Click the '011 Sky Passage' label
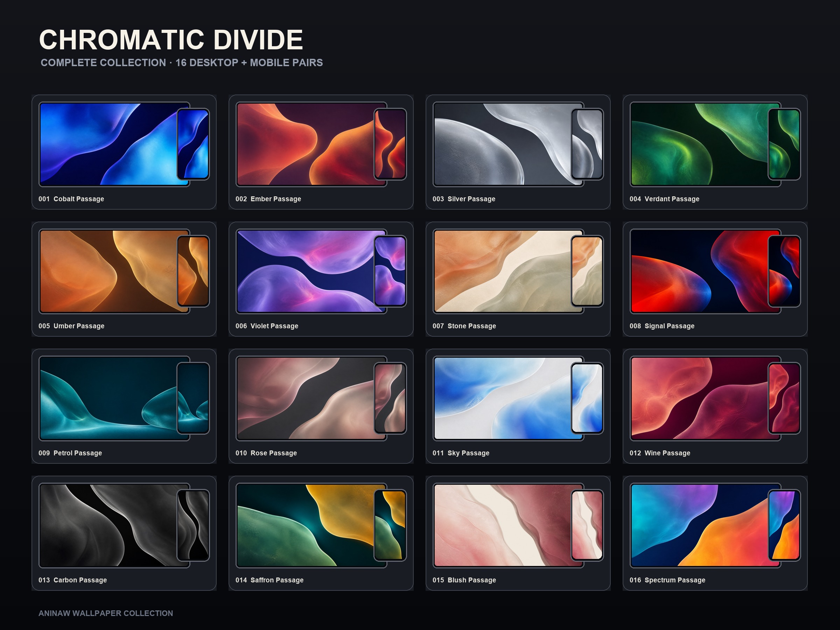840x630 pixels. click(461, 453)
